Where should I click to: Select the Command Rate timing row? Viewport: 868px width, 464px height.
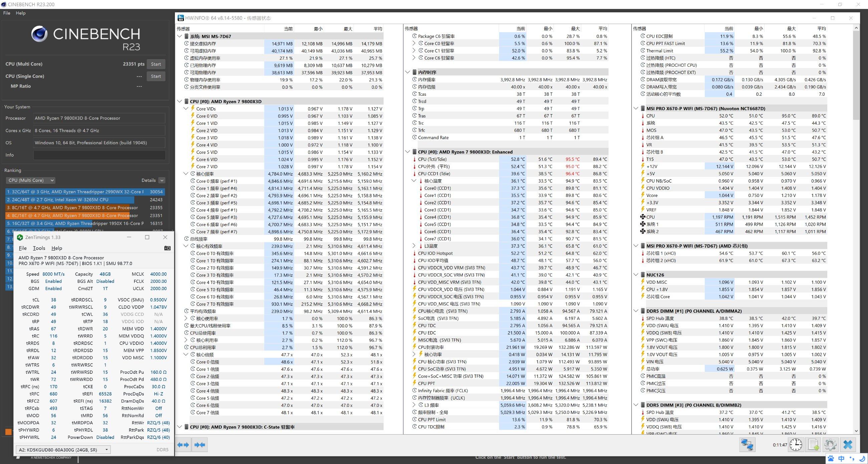(x=510, y=138)
